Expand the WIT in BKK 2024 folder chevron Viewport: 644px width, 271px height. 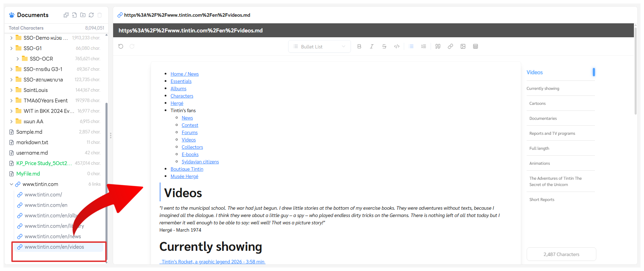click(x=11, y=111)
